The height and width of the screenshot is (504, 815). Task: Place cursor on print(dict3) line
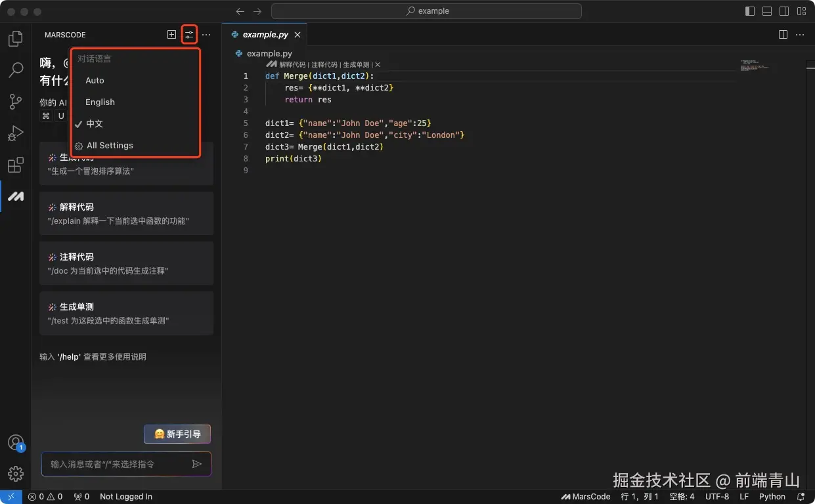coord(294,159)
